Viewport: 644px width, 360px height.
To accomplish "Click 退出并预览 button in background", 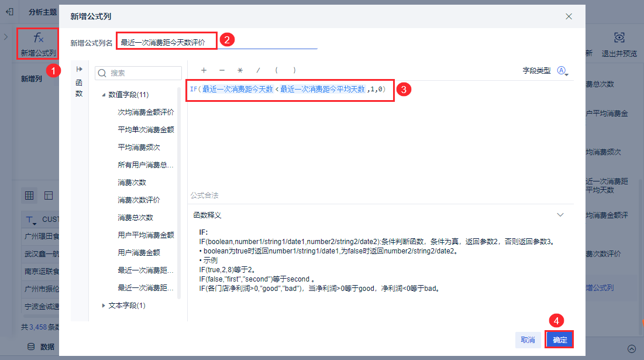I will [619, 45].
